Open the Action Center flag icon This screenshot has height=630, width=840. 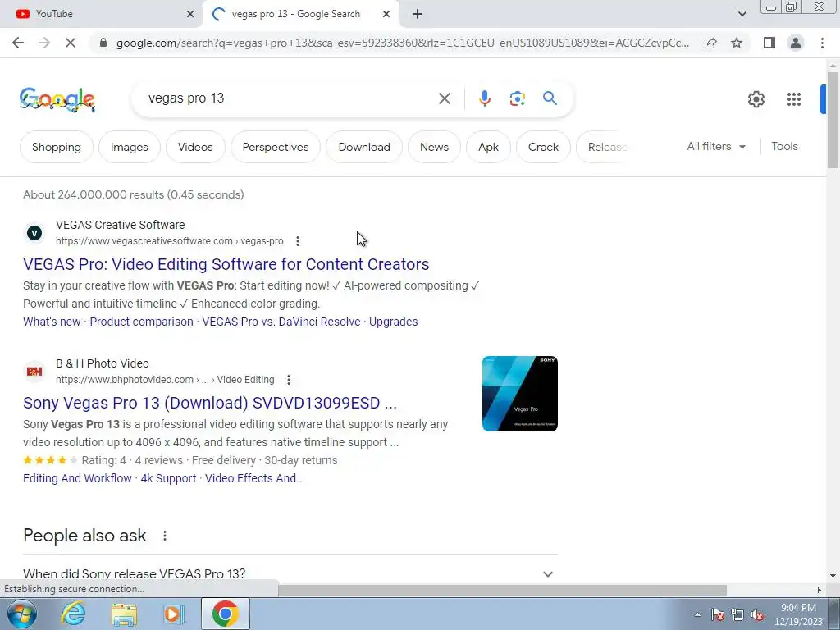(718, 615)
